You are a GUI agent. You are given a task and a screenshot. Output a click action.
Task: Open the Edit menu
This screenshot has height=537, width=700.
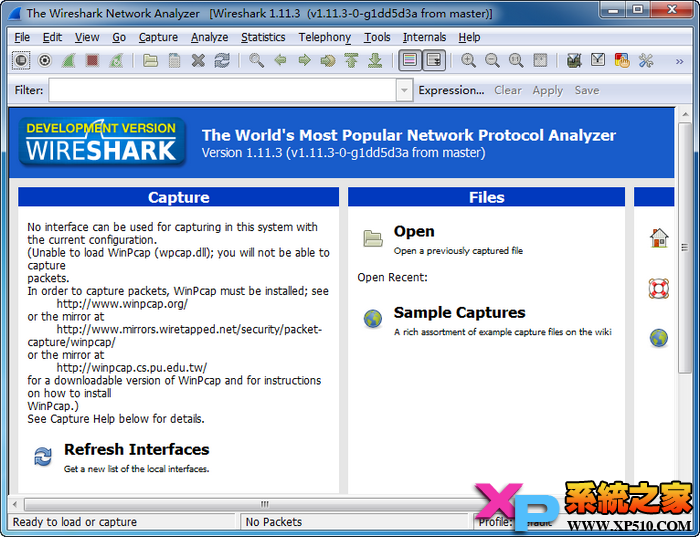52,37
